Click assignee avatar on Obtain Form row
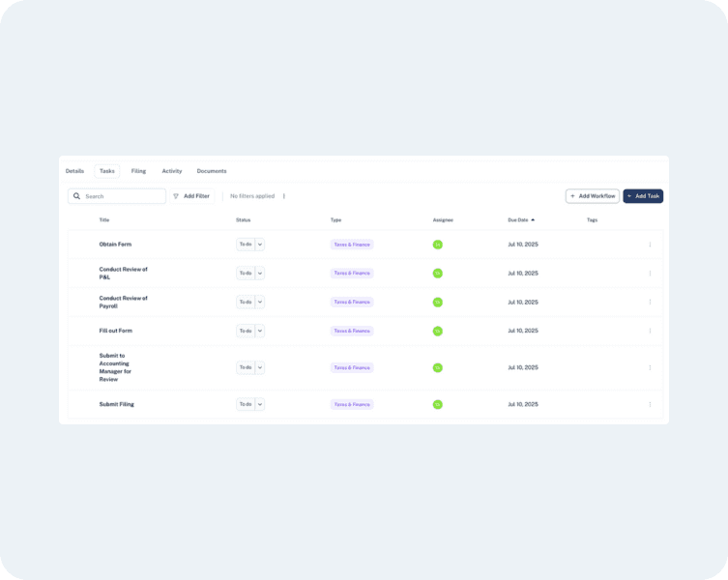Screen dimensions: 728x580 click(437, 245)
